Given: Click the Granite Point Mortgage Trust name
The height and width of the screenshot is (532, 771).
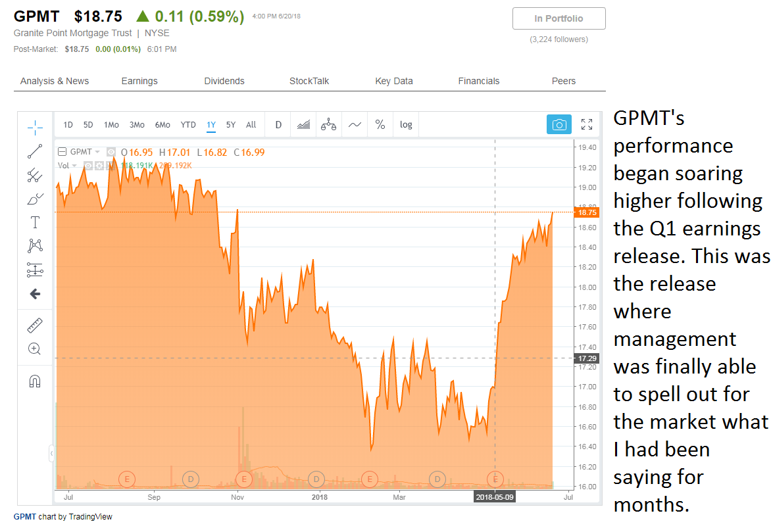Looking at the screenshot, I should [73, 33].
